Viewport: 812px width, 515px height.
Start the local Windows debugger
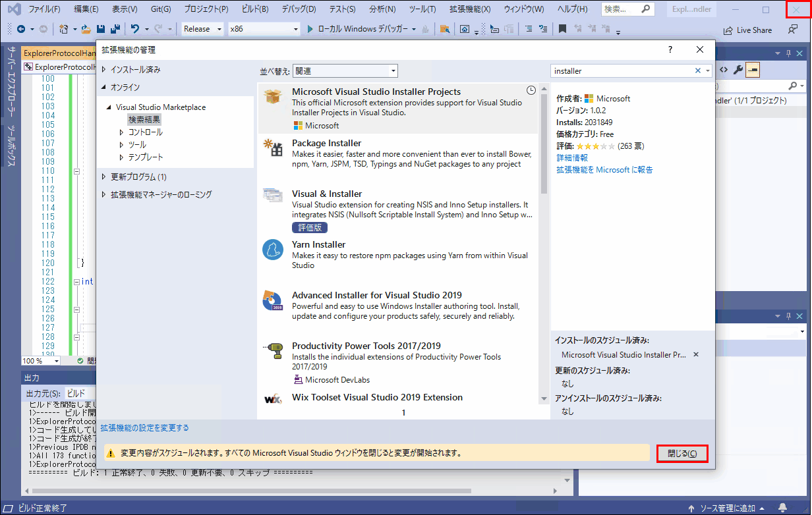357,29
